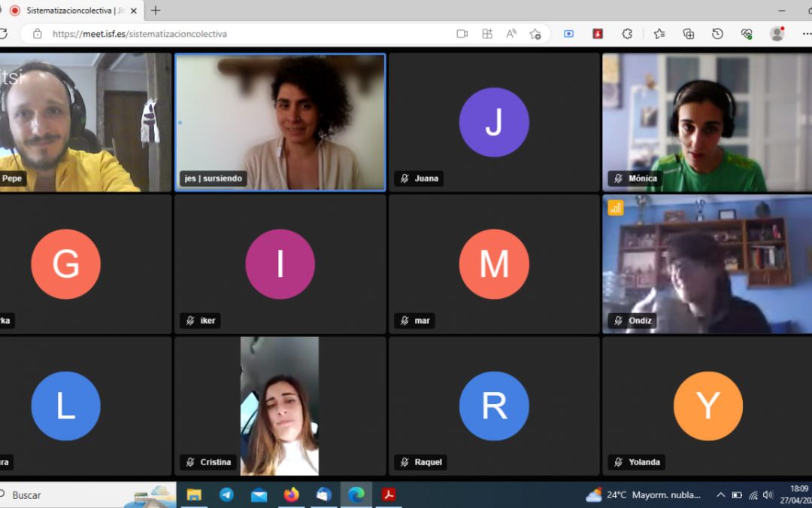
Task: Expand the hidden system tray icons chevron
Action: [720, 495]
